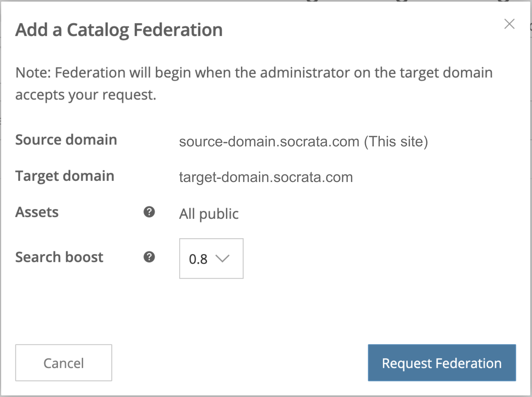
Task: Click the All public assets value
Action: 209,214
